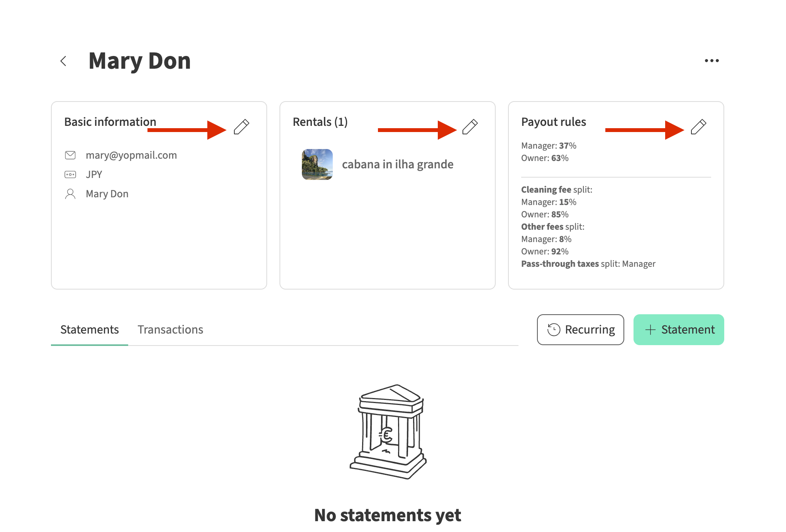Image resolution: width=786 pixels, height=532 pixels.
Task: Click the back arrow beside Mary Don
Action: pos(64,61)
